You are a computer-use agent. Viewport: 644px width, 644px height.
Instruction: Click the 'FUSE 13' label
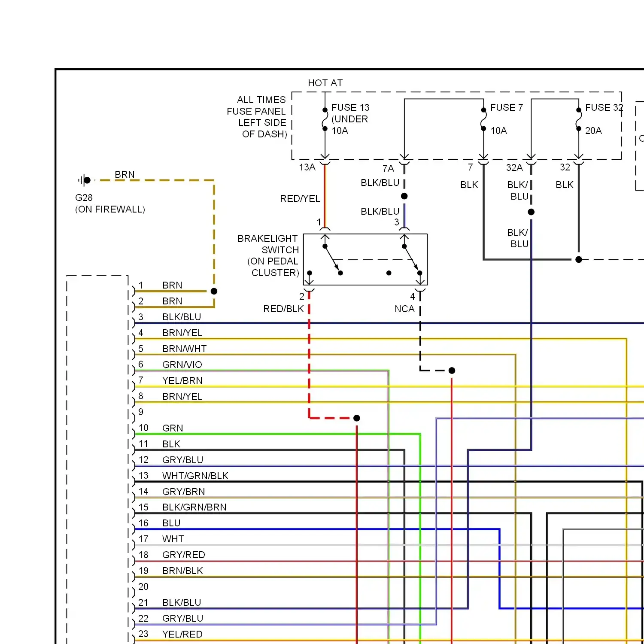350,107
